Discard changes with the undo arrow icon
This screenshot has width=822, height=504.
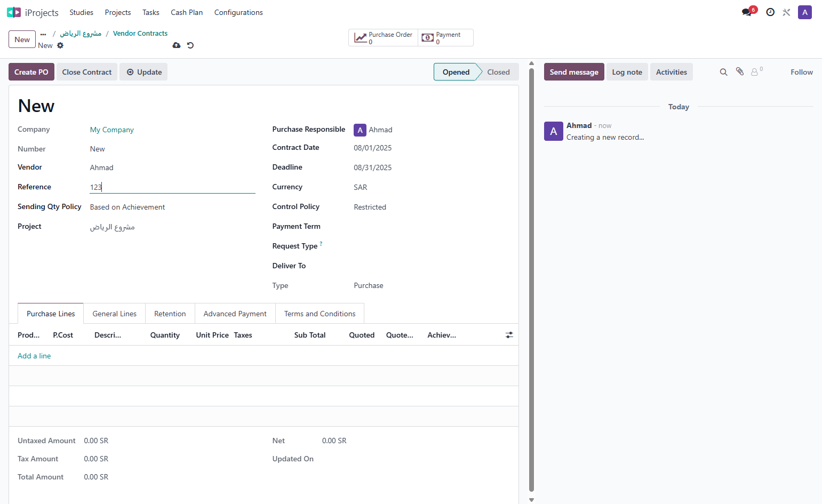[190, 45]
